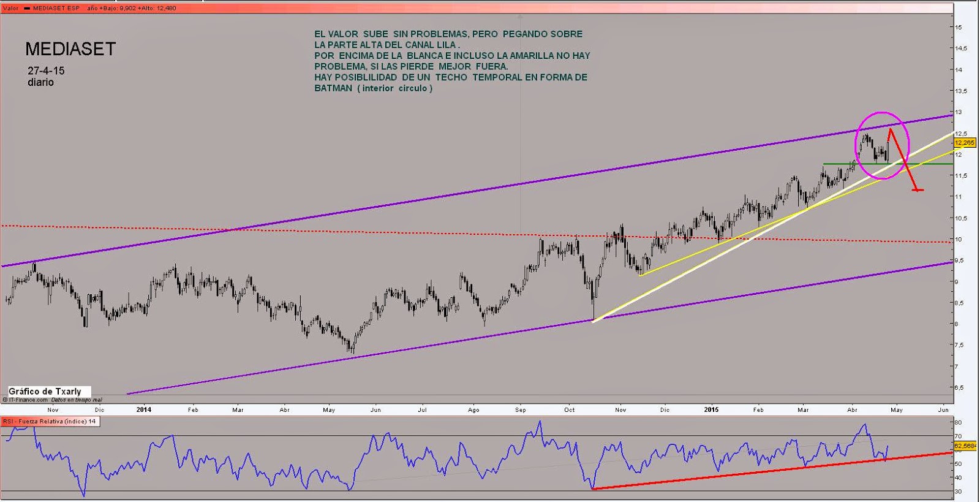This screenshot has height=502, width=980.
Task: Click the yellow 62,568 RSI value tag
Action: pos(965,446)
